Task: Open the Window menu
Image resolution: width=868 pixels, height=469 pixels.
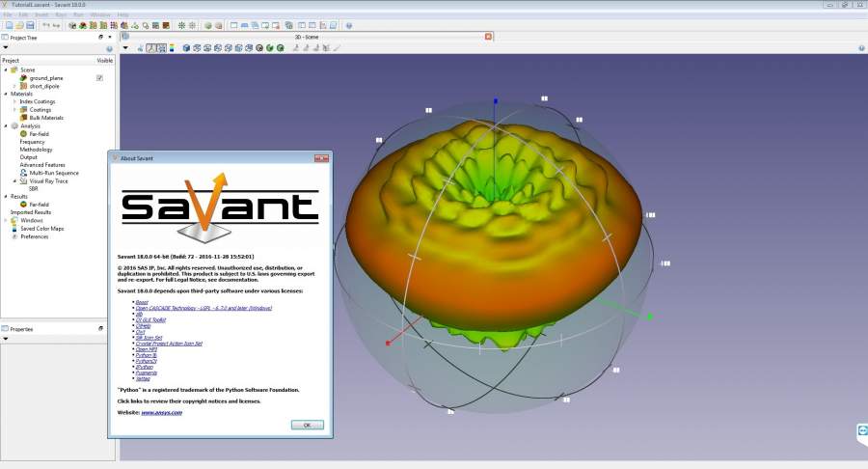Action: pos(100,14)
